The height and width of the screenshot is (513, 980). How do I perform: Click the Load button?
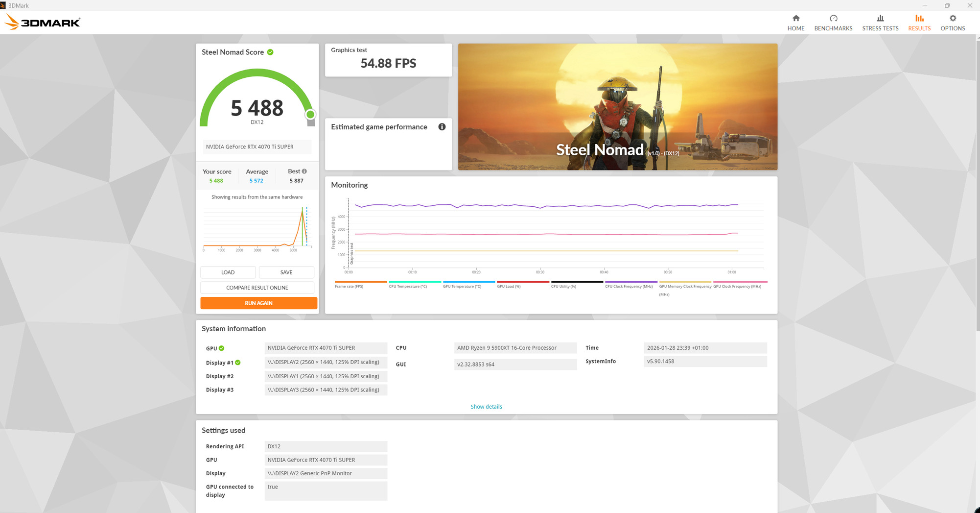(x=228, y=272)
